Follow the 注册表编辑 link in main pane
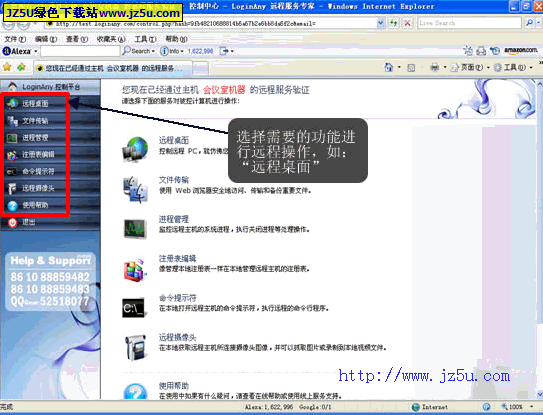This screenshot has height=415, width=543. [x=177, y=259]
